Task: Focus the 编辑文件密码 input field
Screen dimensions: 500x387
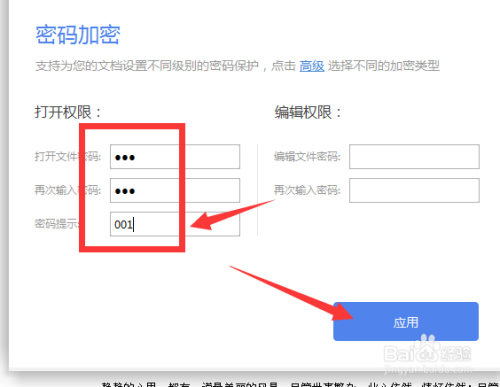Action: click(414, 157)
